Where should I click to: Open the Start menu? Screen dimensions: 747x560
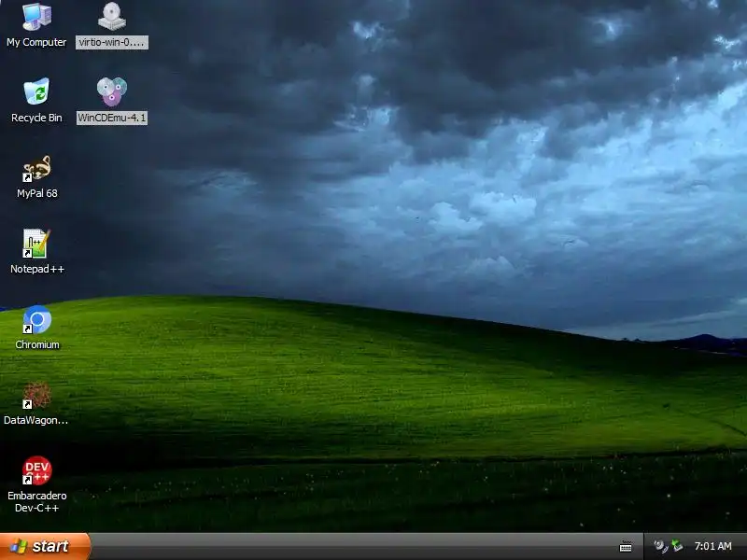tap(45, 546)
